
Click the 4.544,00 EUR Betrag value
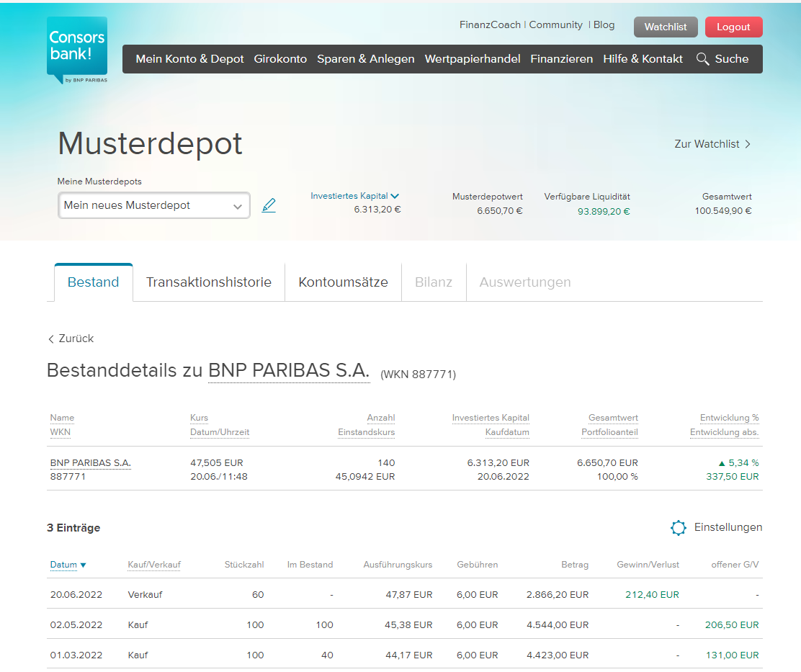tap(558, 625)
